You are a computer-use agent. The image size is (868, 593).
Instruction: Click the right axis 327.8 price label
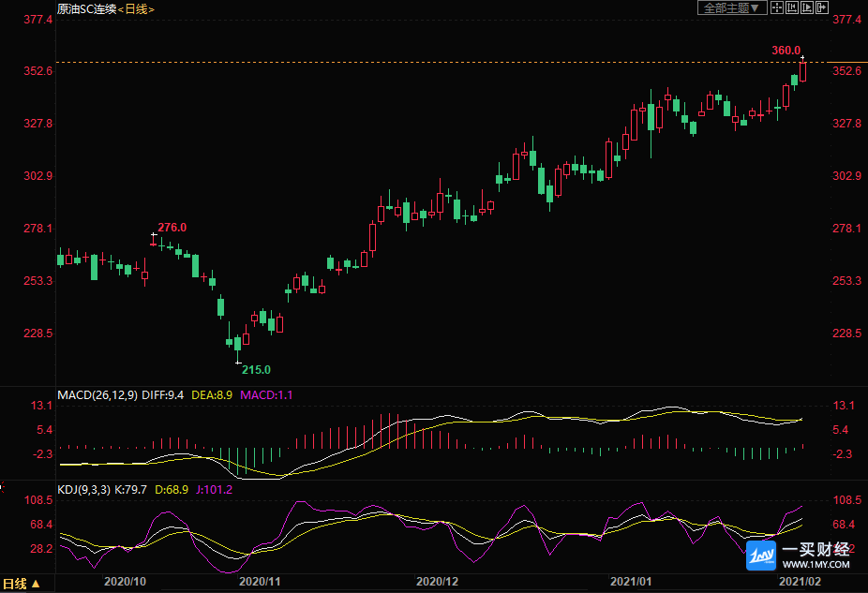[847, 124]
